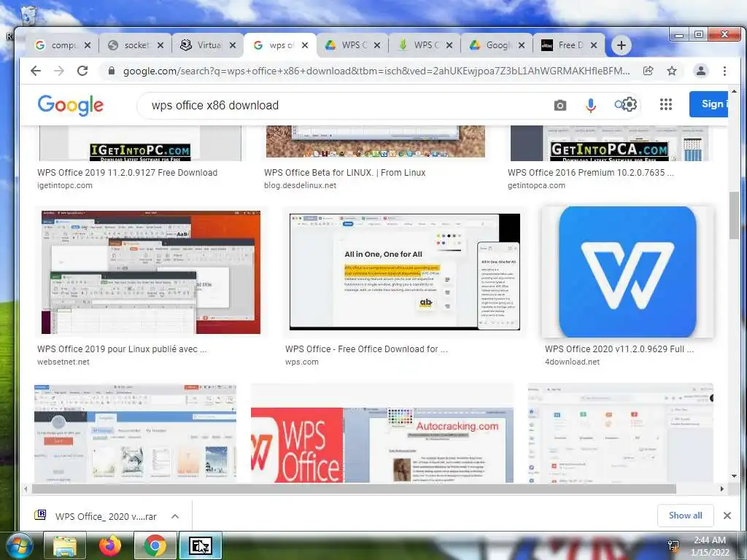Click the scroll right arrow
Viewport: 747px width, 560px height.
coord(721,489)
